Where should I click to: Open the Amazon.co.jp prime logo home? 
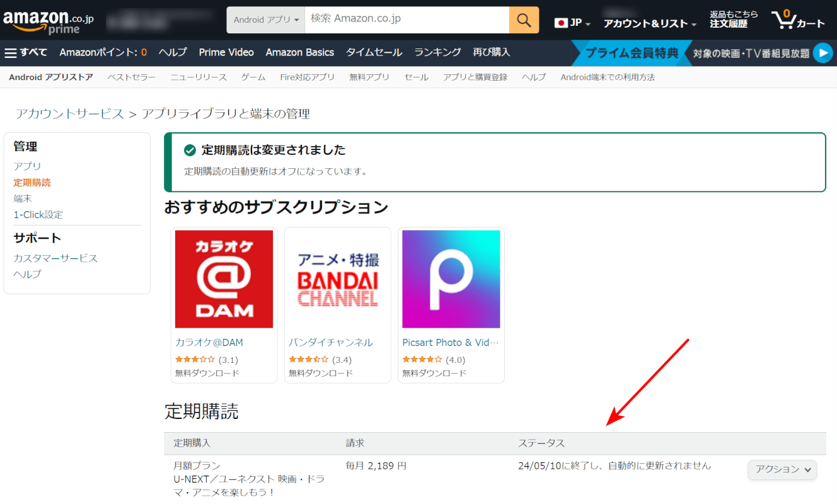pos(49,21)
